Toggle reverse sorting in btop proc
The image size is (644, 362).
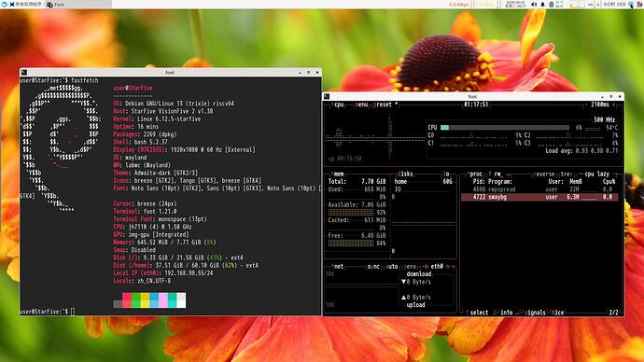click(545, 174)
